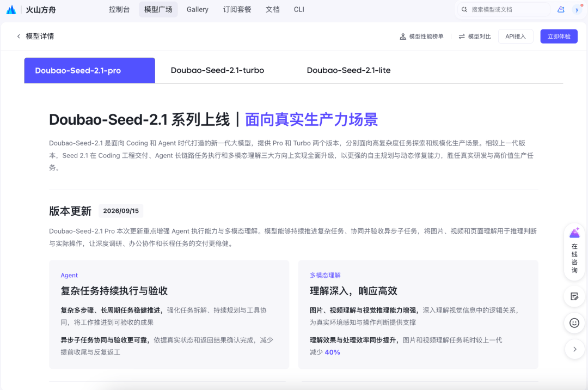
Task: Switch to the Doubao-Seed-2.1-turbo tab
Action: pos(217,70)
